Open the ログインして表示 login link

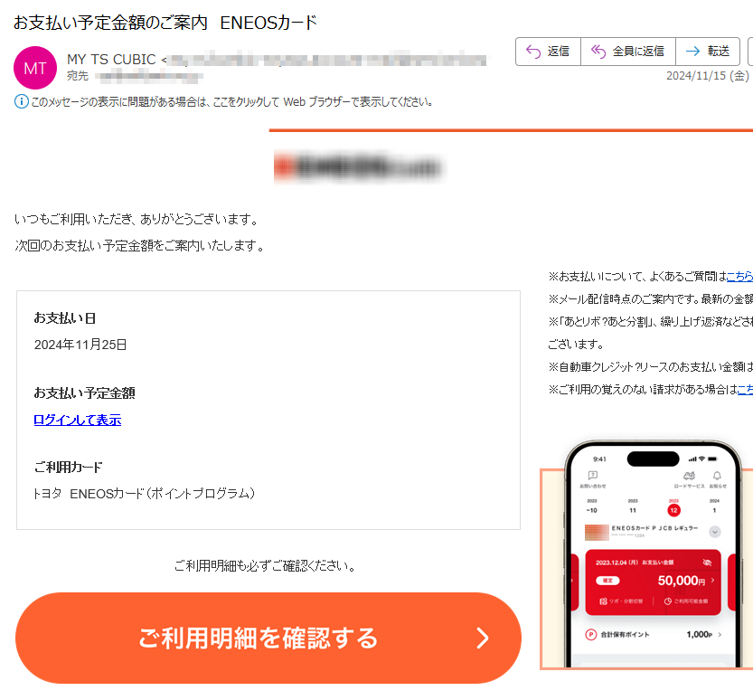pyautogui.click(x=78, y=420)
